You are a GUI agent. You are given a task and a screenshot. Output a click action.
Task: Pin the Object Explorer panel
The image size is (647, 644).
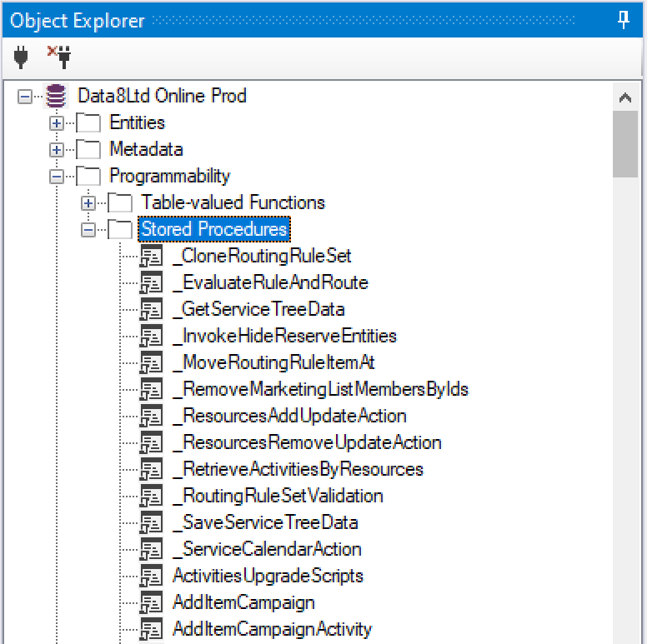tap(624, 20)
